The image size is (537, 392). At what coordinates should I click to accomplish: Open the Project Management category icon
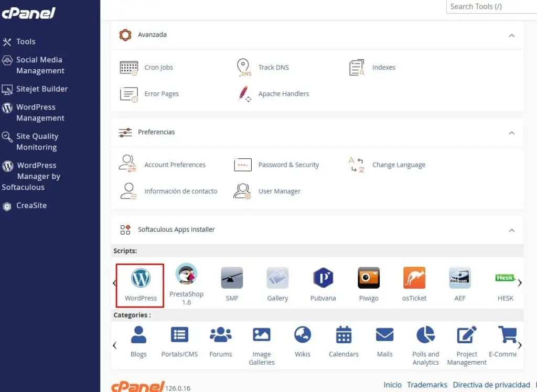[x=466, y=335]
